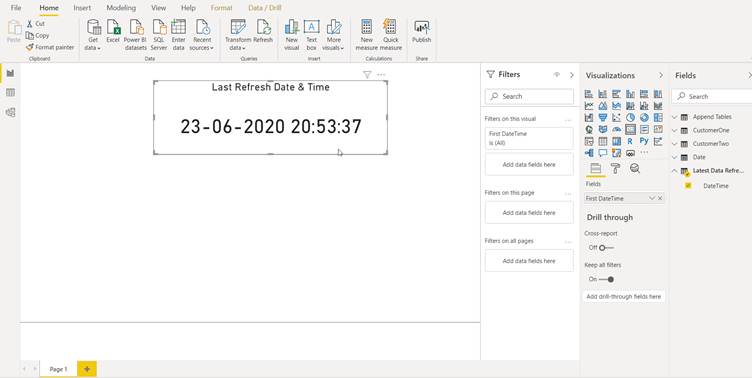
Task: Open First DateTime field dropdown arrow
Action: (652, 198)
